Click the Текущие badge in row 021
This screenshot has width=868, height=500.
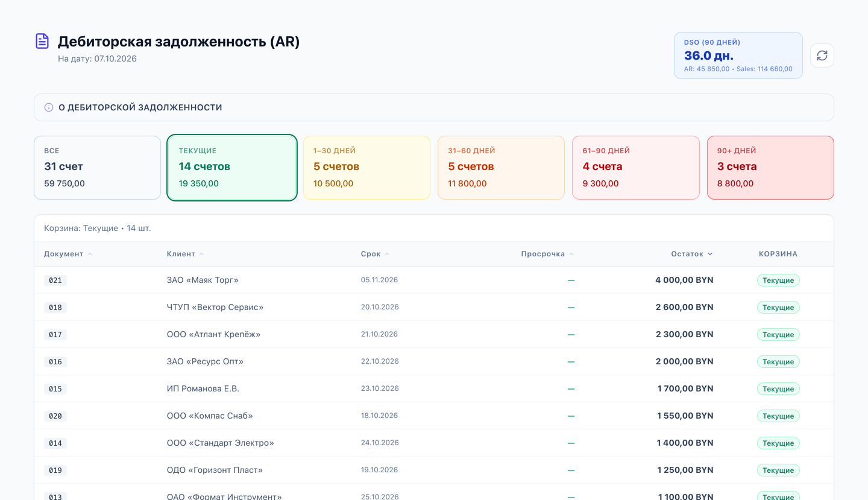point(778,280)
